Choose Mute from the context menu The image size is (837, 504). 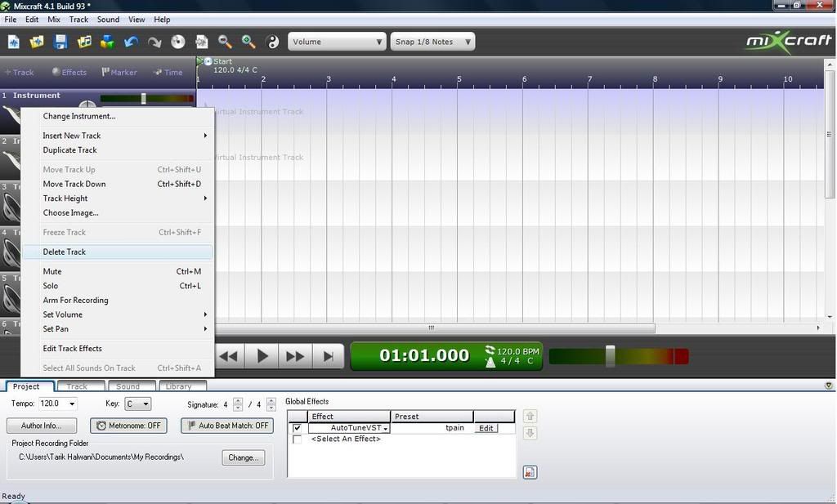pyautogui.click(x=117, y=271)
